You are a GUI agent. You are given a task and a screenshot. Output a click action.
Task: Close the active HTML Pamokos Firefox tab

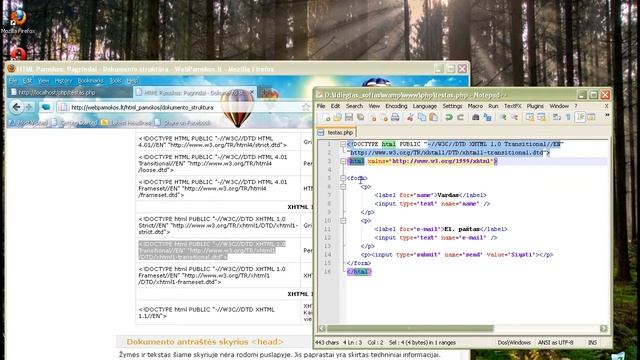[x=252, y=92]
